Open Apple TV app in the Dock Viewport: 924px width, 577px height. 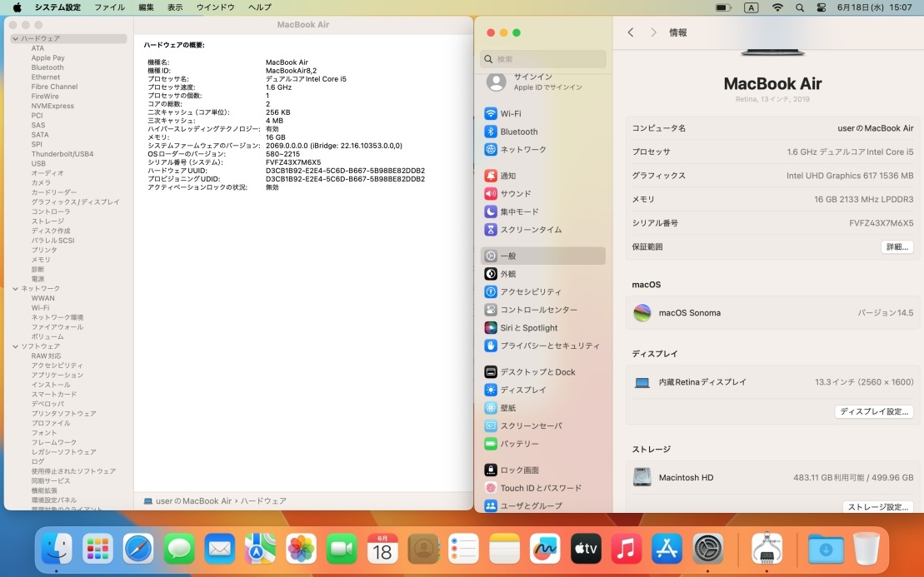(x=586, y=550)
